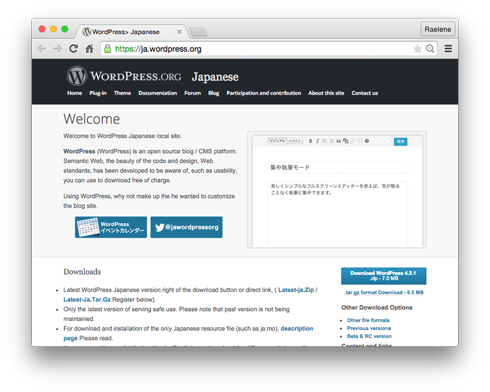Open the browser home icon
490x392 pixels.
coord(89,49)
